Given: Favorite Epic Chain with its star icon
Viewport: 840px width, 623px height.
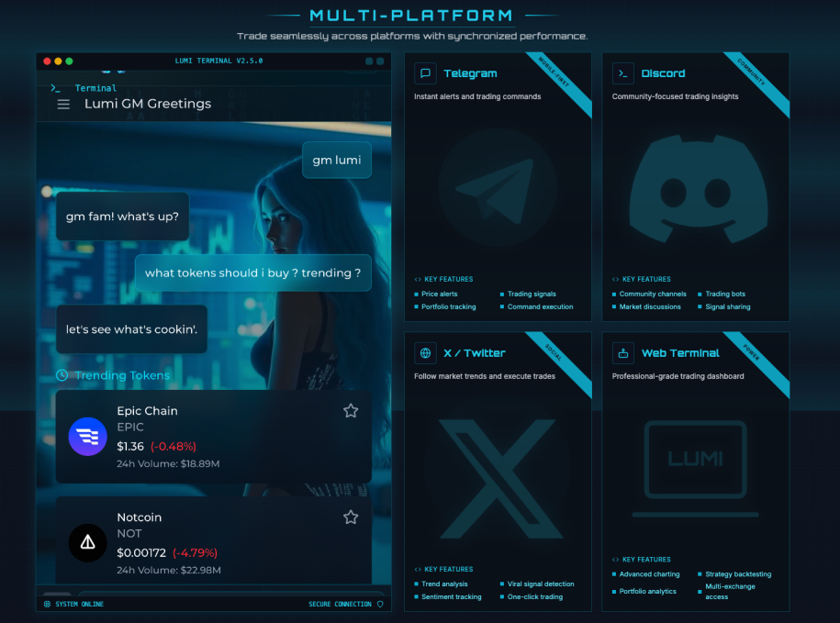Looking at the screenshot, I should pos(351,410).
